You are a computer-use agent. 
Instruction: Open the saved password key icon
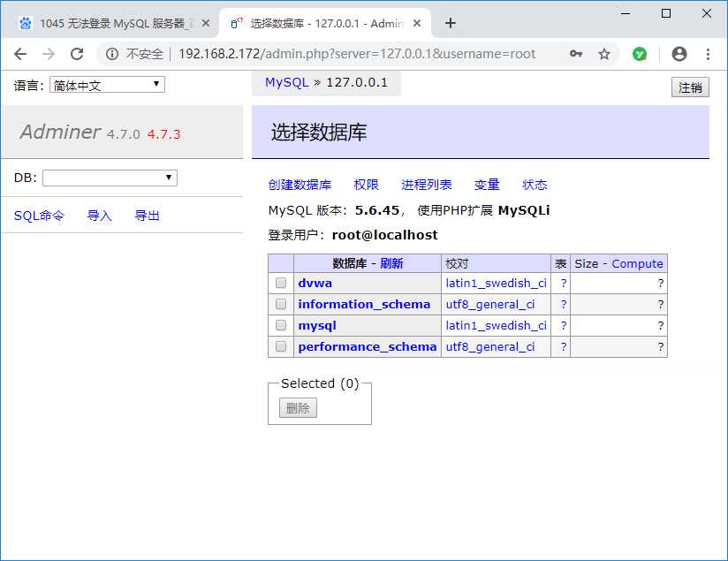pos(576,54)
